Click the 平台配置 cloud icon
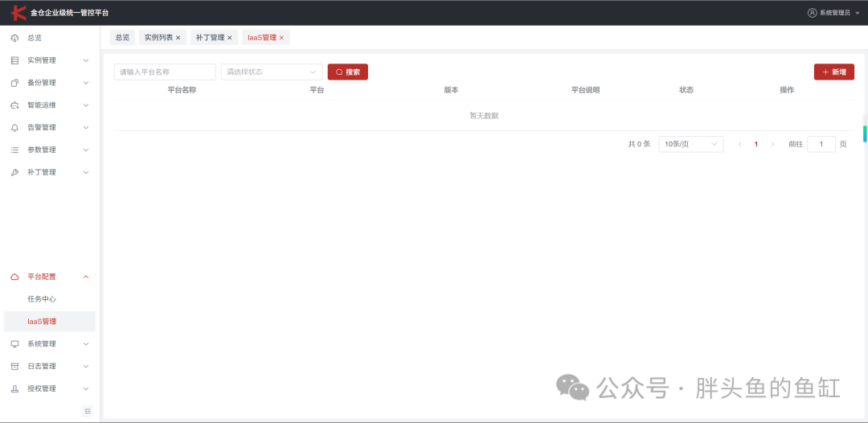 15,277
